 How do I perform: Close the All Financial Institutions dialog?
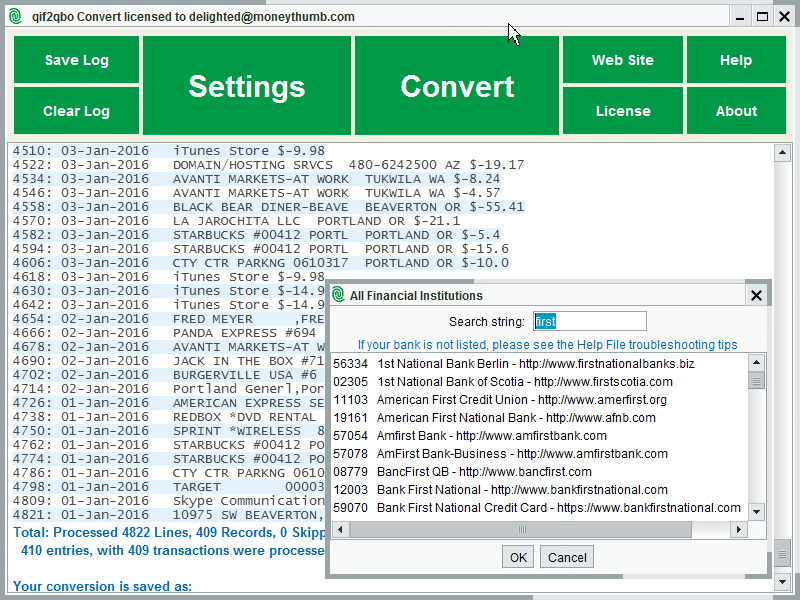[756, 295]
